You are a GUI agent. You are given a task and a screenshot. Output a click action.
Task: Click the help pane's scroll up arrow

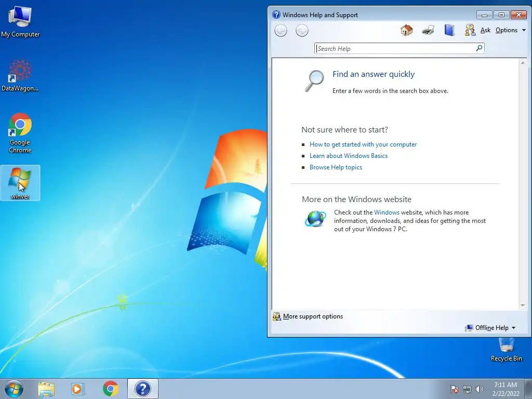tap(523, 63)
